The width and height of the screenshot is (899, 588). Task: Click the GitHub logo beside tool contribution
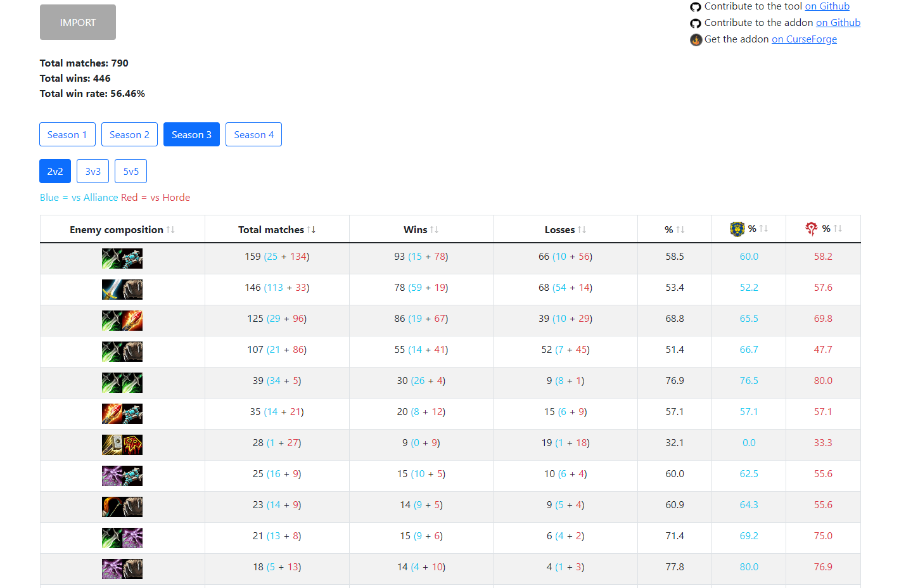pyautogui.click(x=696, y=7)
